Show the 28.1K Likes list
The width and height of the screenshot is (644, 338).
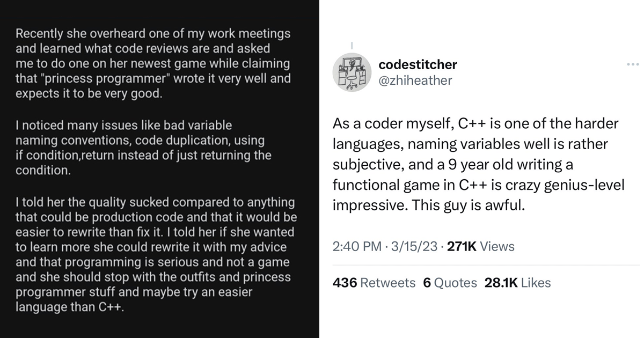click(517, 283)
